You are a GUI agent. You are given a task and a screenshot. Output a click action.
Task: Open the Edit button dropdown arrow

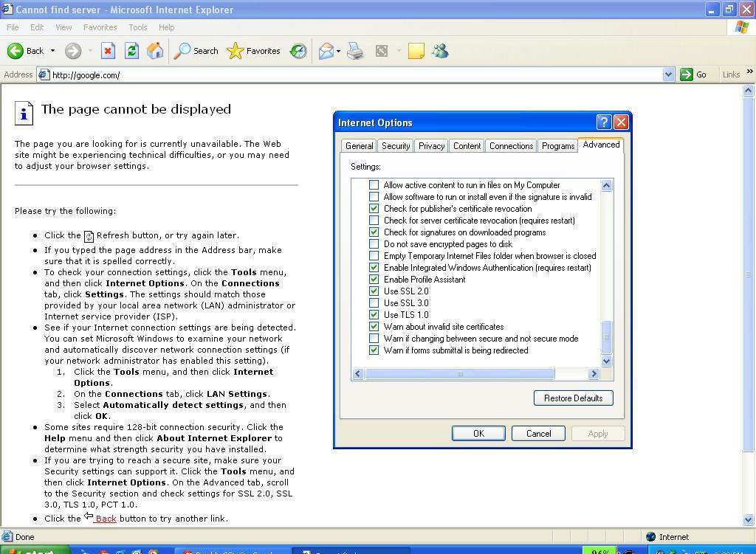coord(399,51)
